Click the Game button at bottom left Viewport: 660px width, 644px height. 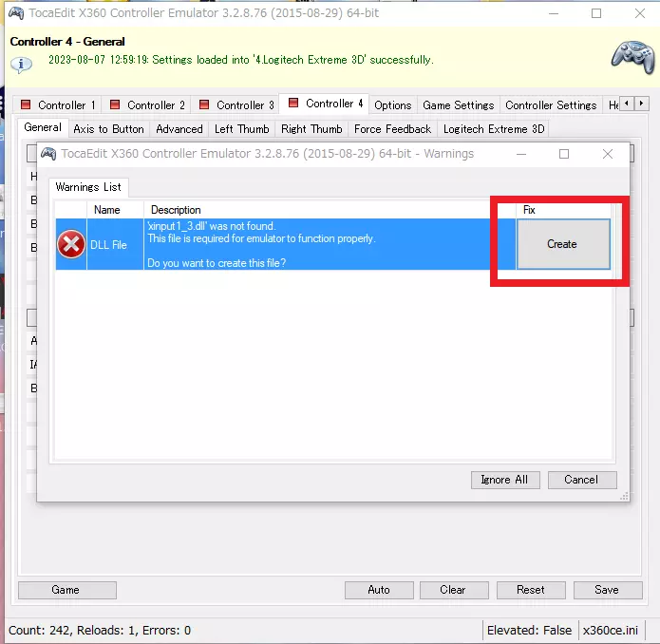(66, 590)
